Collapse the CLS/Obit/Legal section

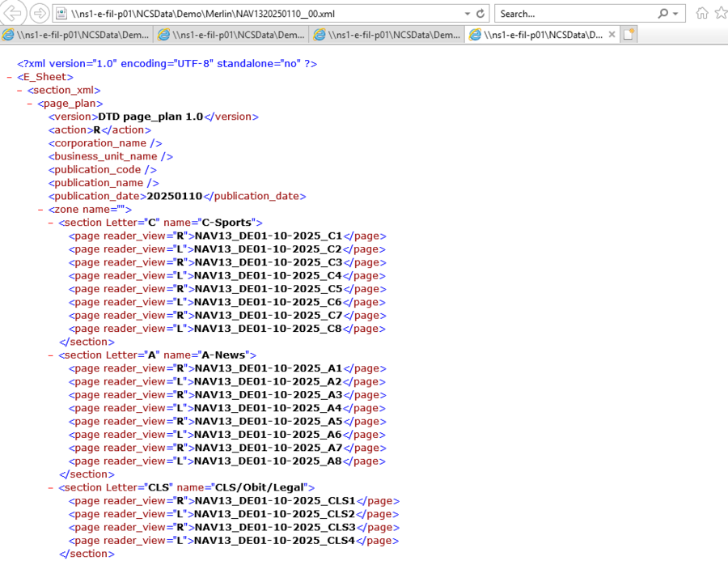coord(51,488)
